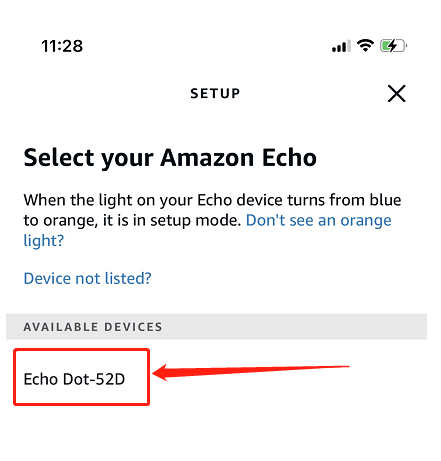Click the Select your Amazon Echo heading

coord(170,158)
